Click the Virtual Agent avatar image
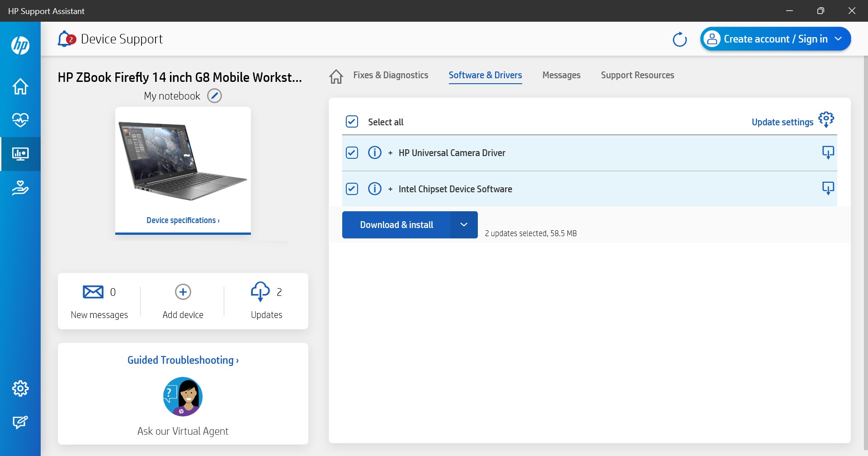This screenshot has height=456, width=868. tap(183, 397)
